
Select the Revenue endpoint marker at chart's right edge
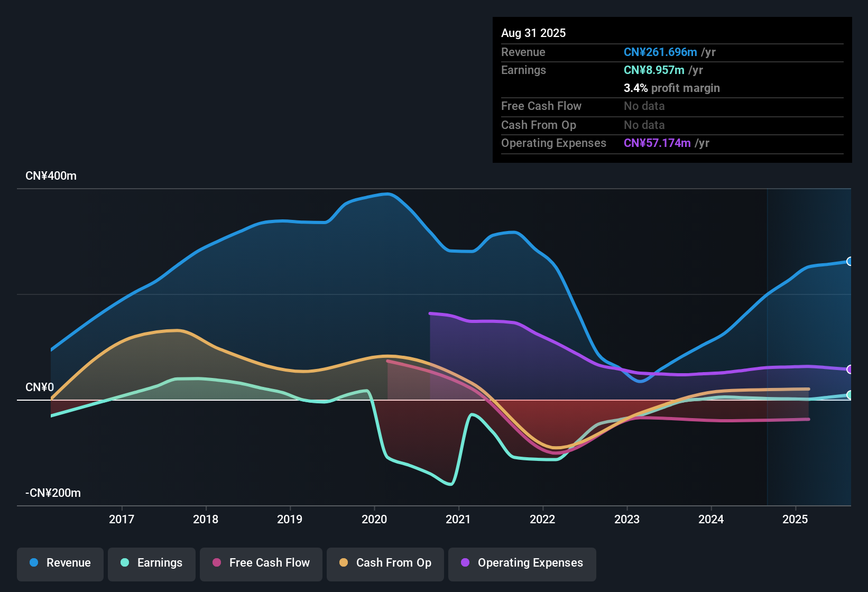[x=849, y=261]
